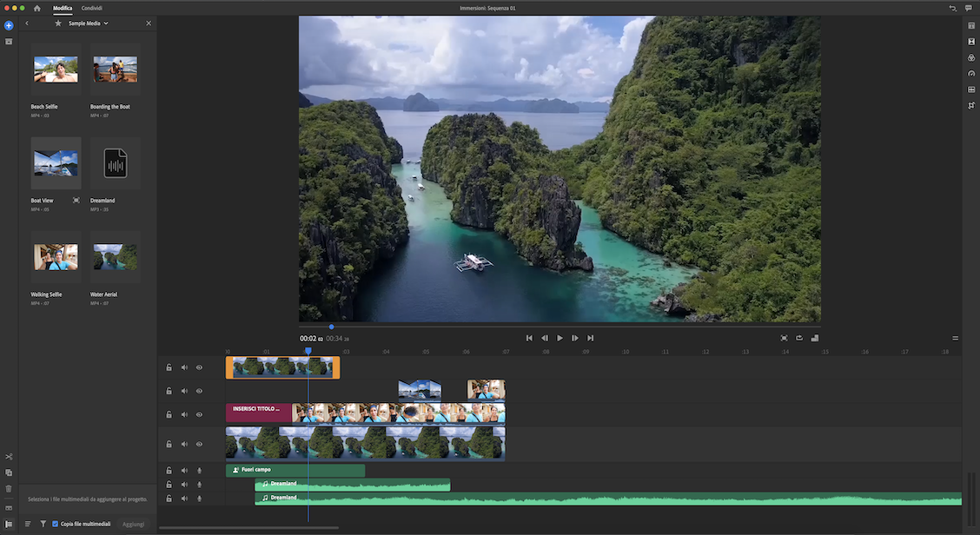Select the Modifica tab
This screenshot has width=980, height=535.
click(63, 8)
